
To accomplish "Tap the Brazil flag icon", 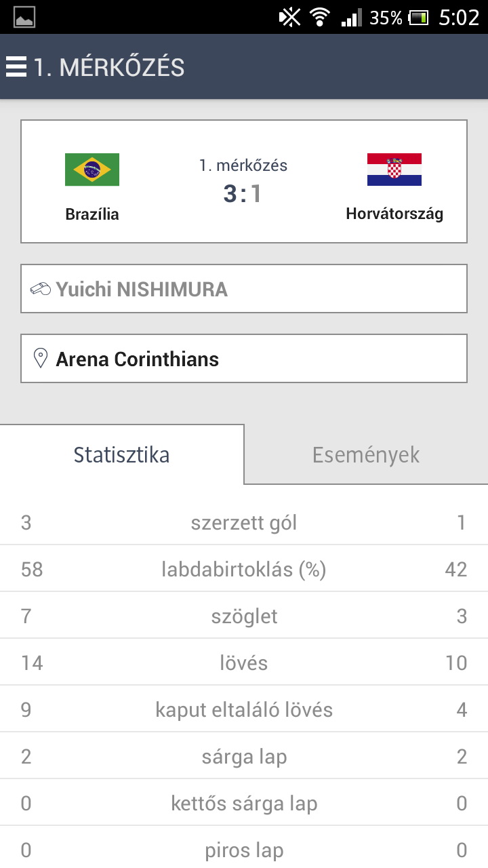I will pyautogui.click(x=92, y=170).
